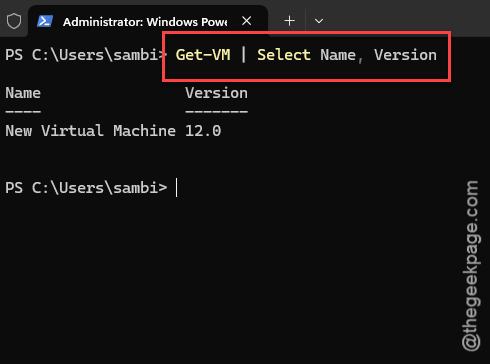Viewport: 490px width, 364px height.
Task: Open a new terminal tab with plus
Action: [289, 21]
